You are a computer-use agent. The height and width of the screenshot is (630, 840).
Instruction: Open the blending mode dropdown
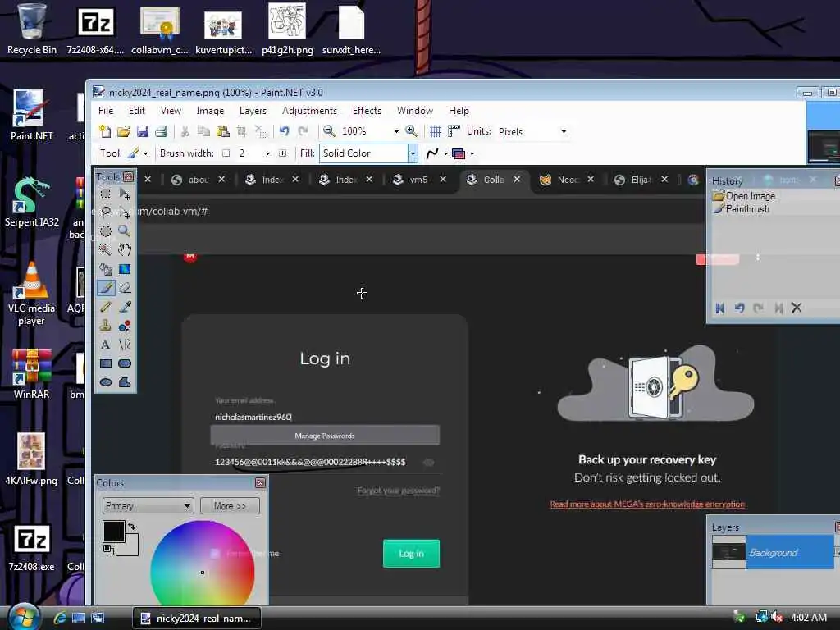point(472,153)
